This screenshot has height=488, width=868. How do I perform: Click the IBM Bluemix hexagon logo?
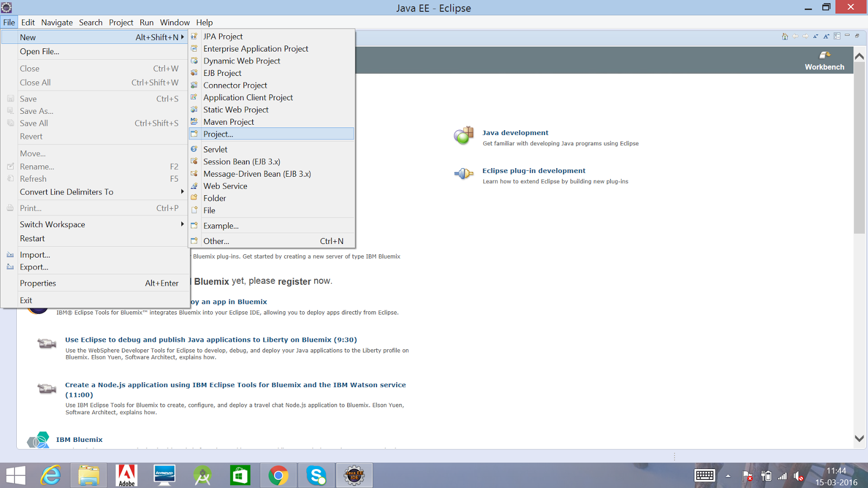[x=39, y=440]
